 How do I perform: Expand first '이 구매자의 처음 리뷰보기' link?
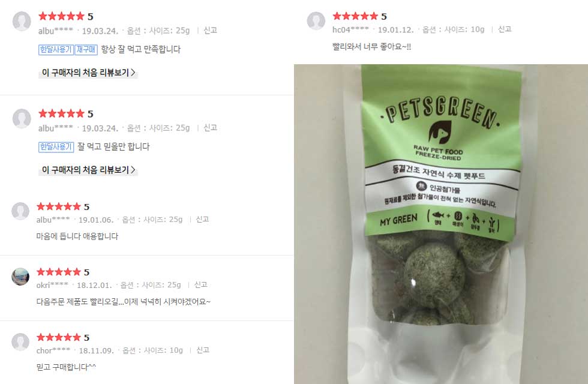[x=89, y=73]
